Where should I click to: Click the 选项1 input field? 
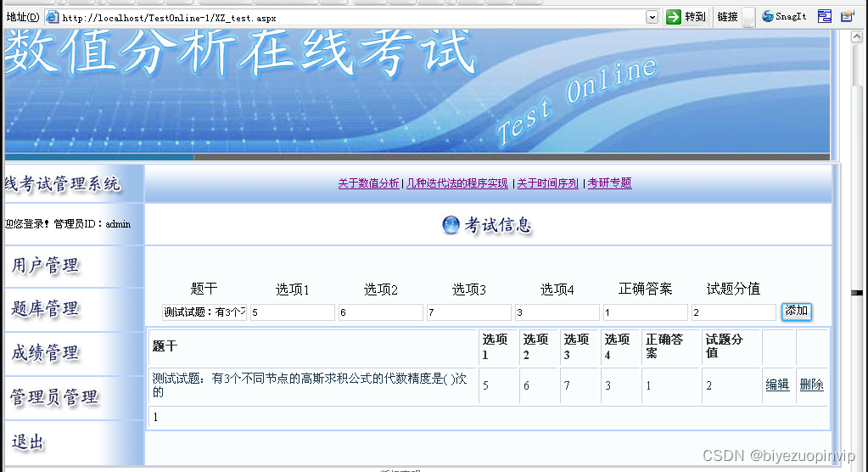tap(292, 312)
